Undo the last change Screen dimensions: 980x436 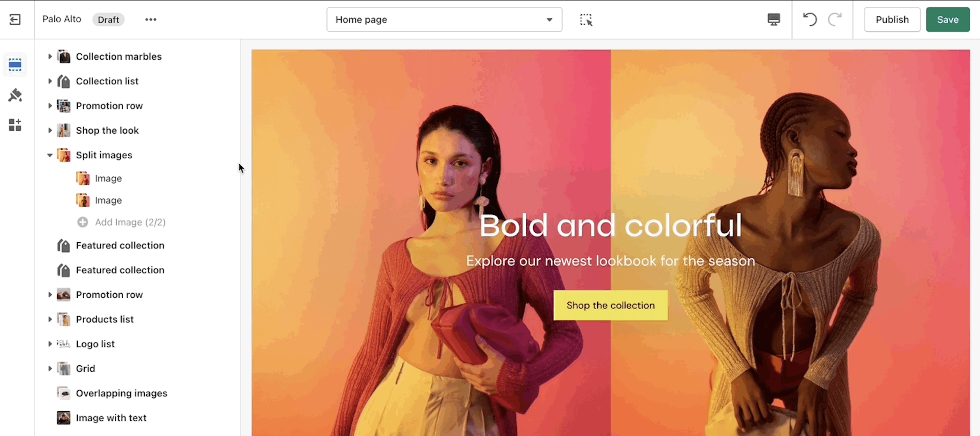coord(810,19)
